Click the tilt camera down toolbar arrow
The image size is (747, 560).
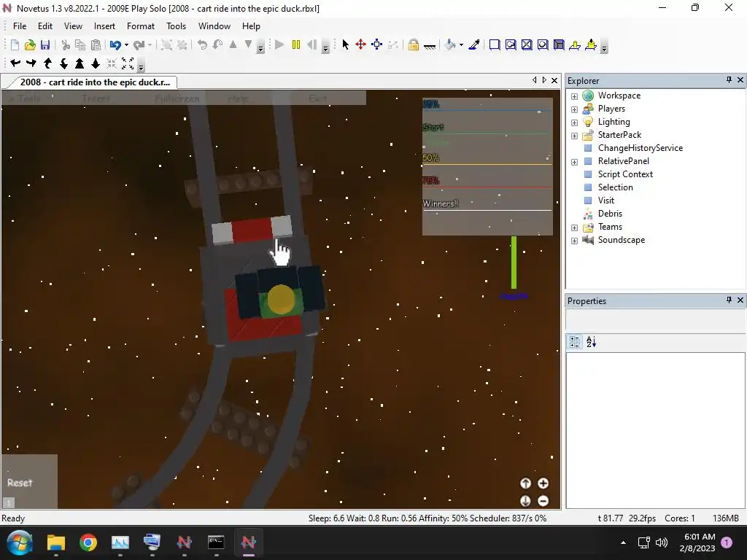tap(63, 63)
